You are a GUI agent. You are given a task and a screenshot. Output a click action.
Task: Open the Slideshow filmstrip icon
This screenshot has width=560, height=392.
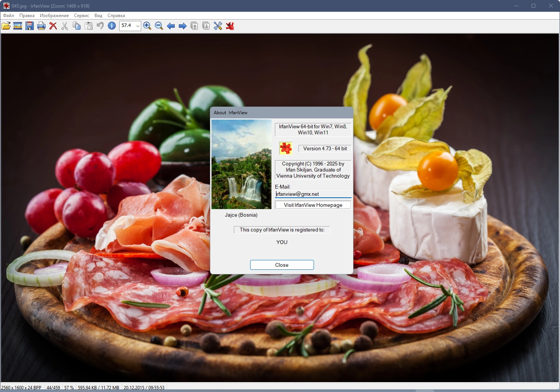(x=18, y=26)
